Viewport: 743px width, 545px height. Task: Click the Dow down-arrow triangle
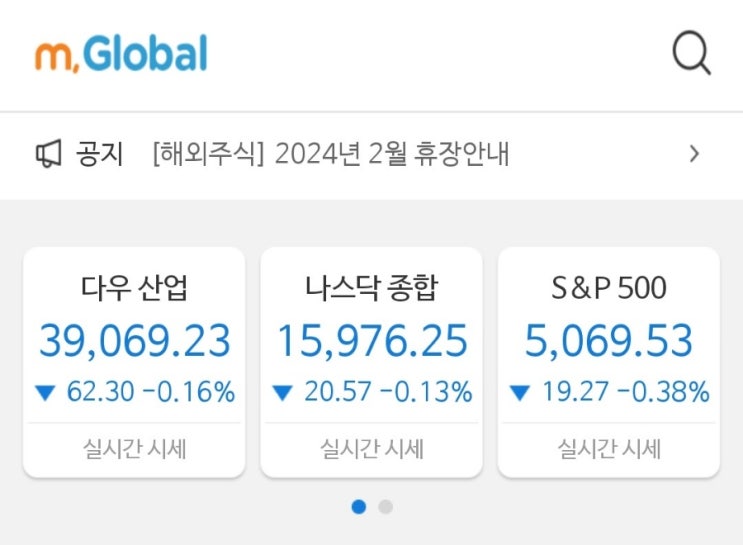45,393
